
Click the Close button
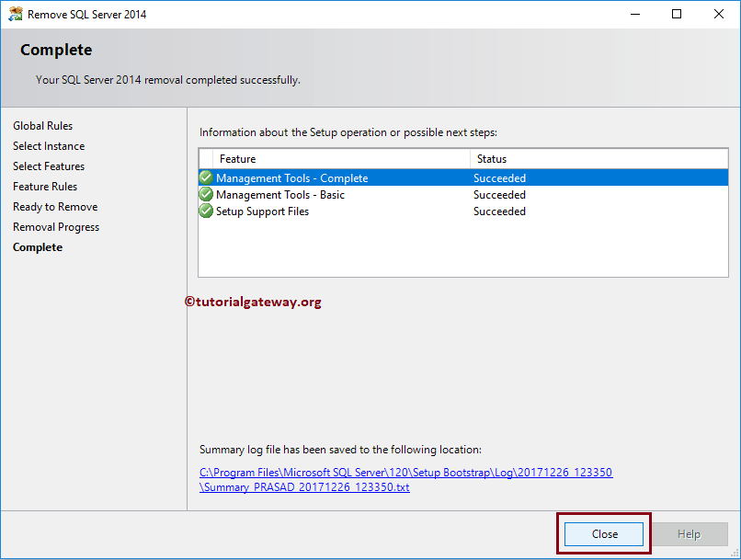tap(604, 534)
